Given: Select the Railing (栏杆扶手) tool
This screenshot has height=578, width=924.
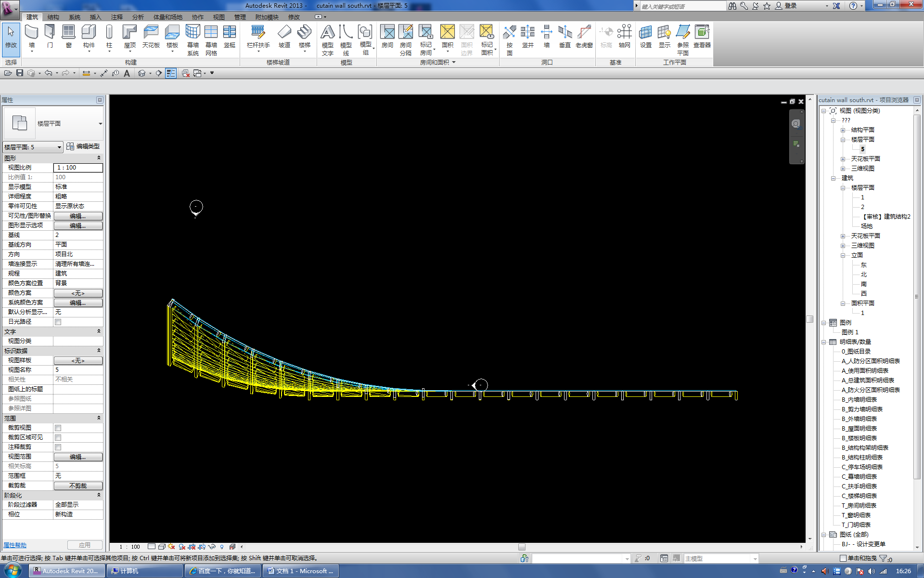Looking at the screenshot, I should coord(258,37).
